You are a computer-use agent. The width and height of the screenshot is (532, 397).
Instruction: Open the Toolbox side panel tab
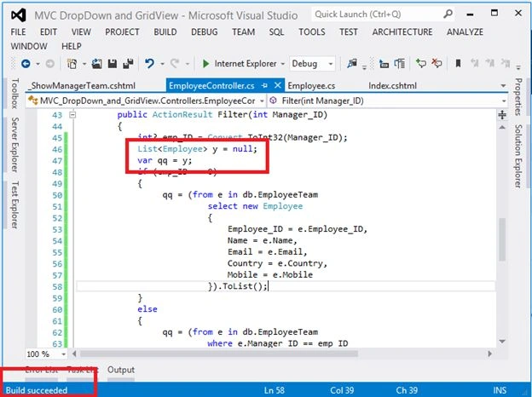point(14,94)
